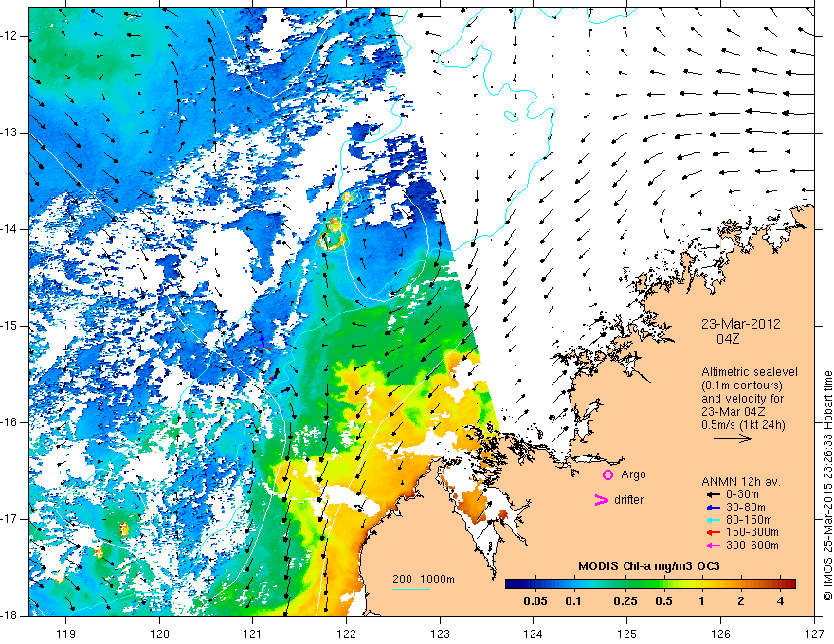Click longitude axis label 127
The height and width of the screenshot is (644, 834).
pyautogui.click(x=814, y=634)
